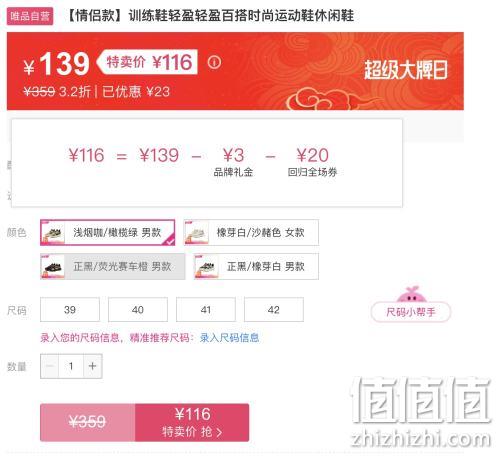Select color option 正黑/橡芽白 男款
Viewport: 500px width, 456px height.
tap(256, 266)
